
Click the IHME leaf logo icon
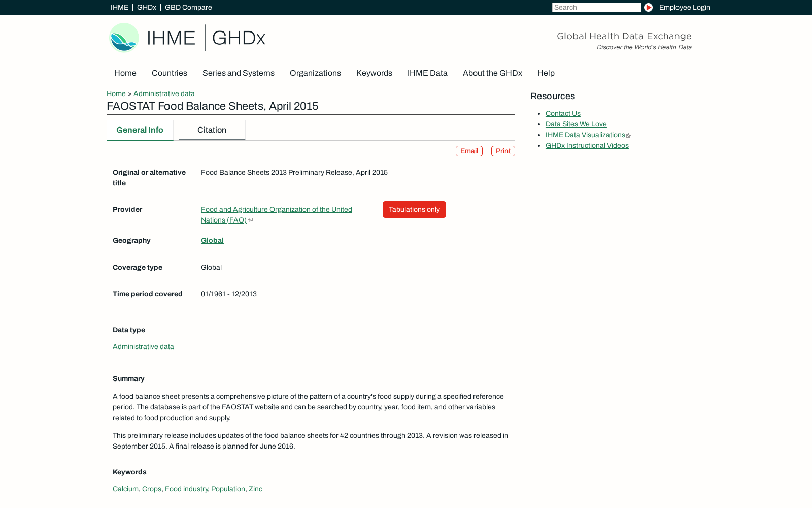point(124,38)
